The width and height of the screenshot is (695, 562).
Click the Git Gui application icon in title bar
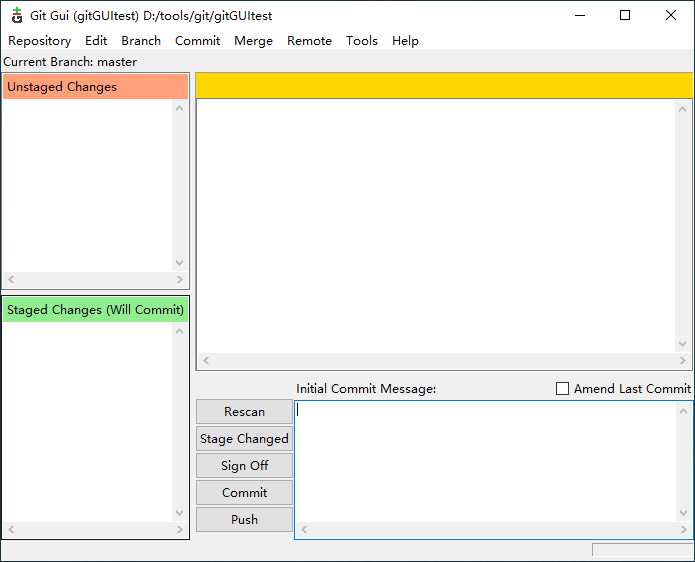click(17, 16)
